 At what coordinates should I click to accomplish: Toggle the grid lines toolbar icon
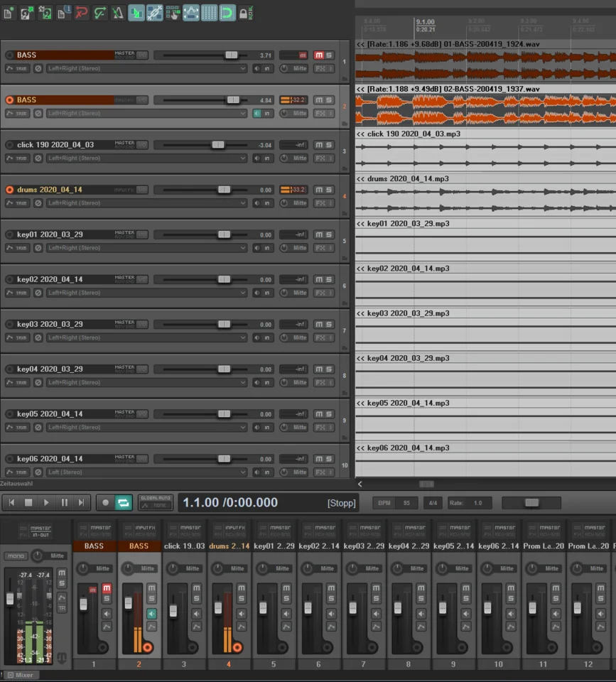209,13
